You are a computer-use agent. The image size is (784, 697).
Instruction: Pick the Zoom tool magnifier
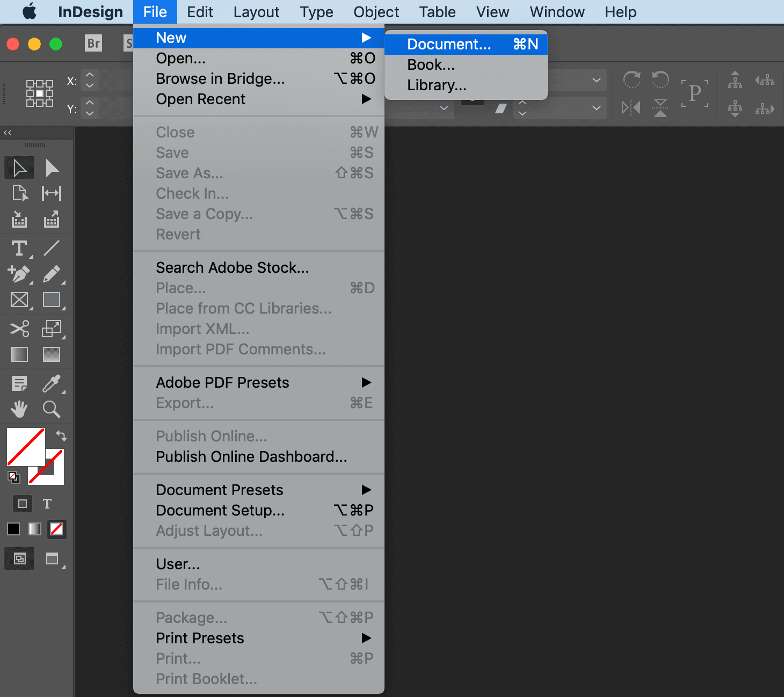(x=52, y=409)
